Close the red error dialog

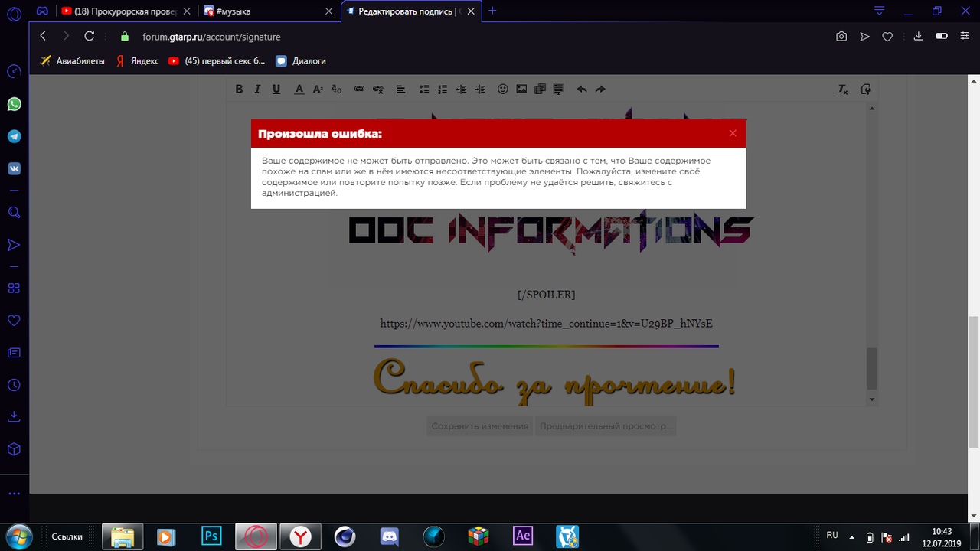tap(733, 133)
